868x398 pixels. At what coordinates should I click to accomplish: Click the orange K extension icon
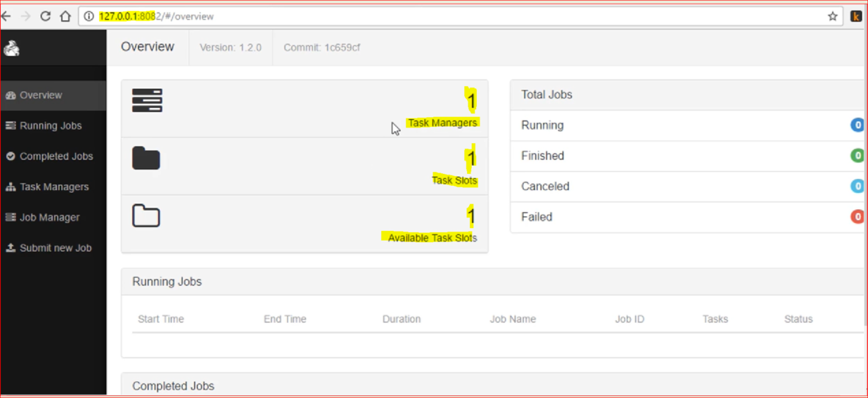click(x=856, y=16)
